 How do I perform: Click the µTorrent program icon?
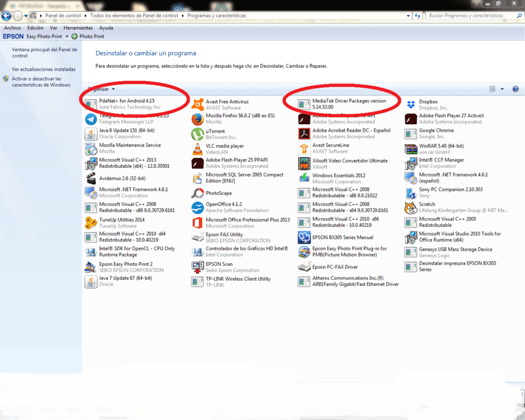coord(198,134)
